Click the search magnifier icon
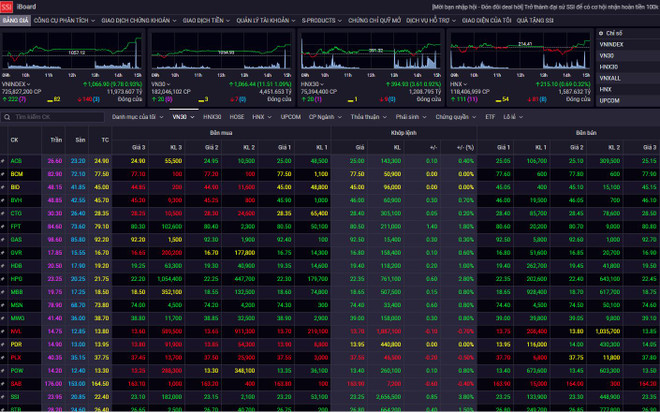Image resolution: width=660 pixels, height=413 pixels. click(7, 117)
